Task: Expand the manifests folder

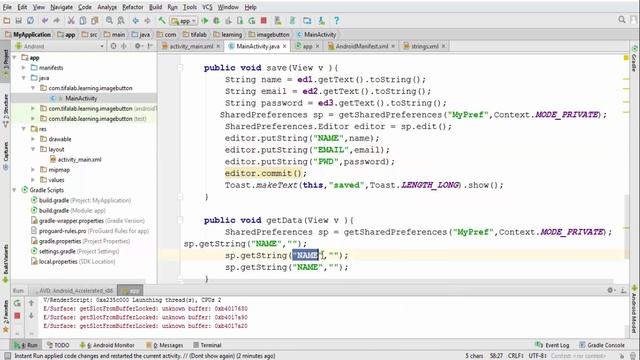Action: (x=24, y=68)
